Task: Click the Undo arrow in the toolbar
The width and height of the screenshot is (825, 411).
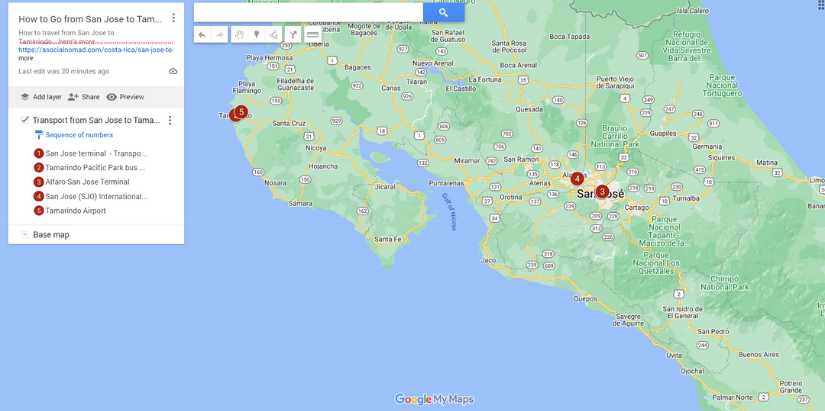Action: coord(202,35)
